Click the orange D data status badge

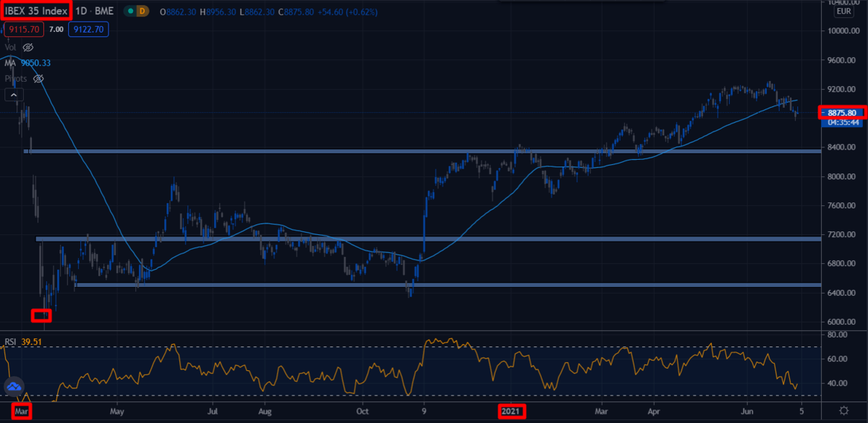tap(142, 12)
